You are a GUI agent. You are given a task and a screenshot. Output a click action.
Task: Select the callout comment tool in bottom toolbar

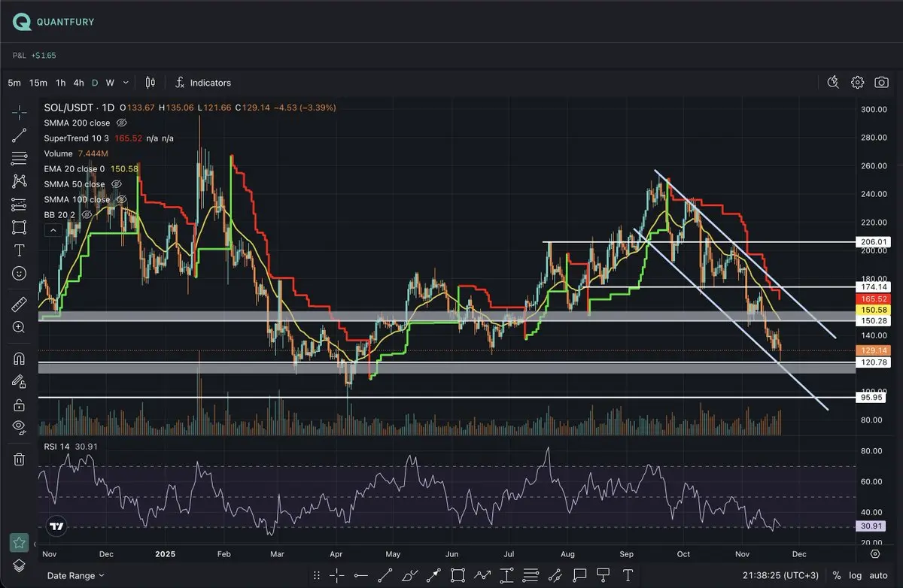click(x=579, y=576)
